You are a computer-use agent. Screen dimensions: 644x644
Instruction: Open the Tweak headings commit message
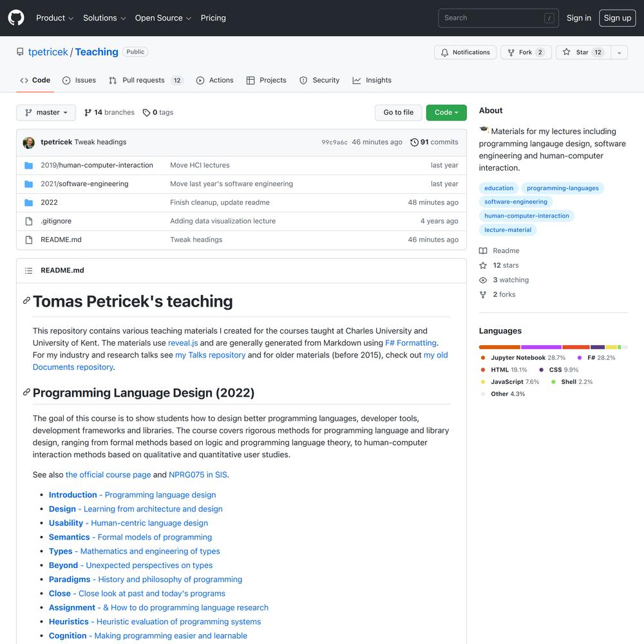[x=100, y=142]
